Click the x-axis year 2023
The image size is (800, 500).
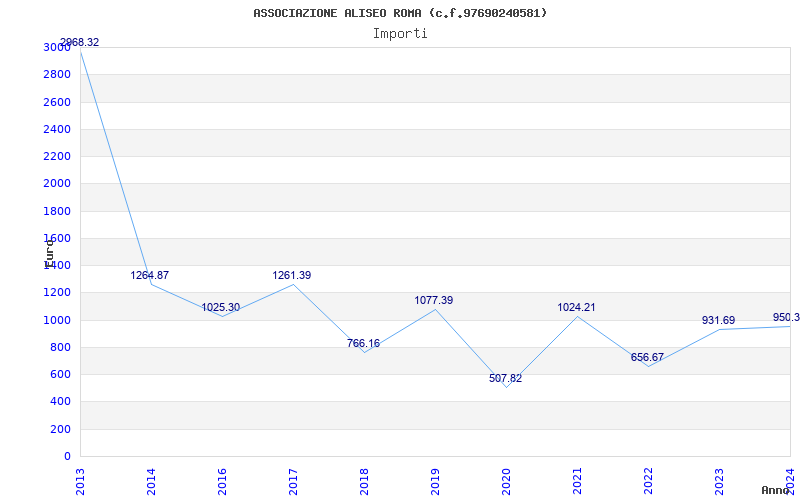tap(719, 481)
